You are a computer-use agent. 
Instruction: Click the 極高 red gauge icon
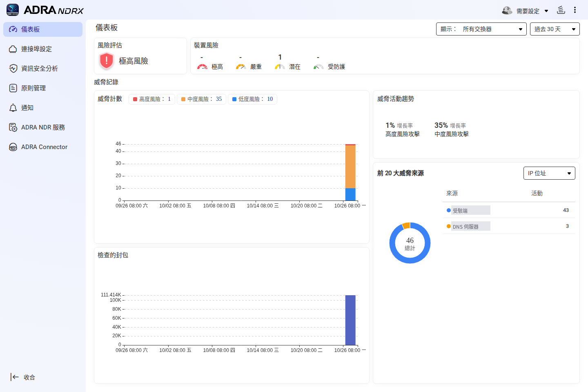(202, 67)
